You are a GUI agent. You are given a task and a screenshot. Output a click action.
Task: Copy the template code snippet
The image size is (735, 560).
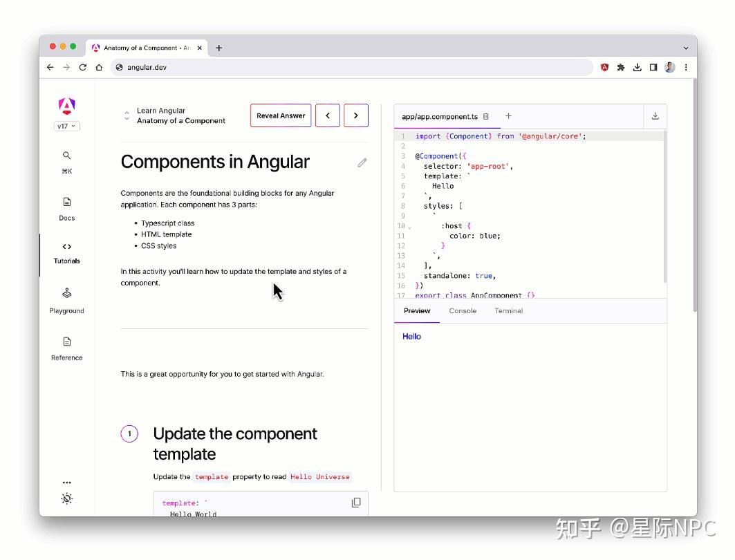[356, 503]
